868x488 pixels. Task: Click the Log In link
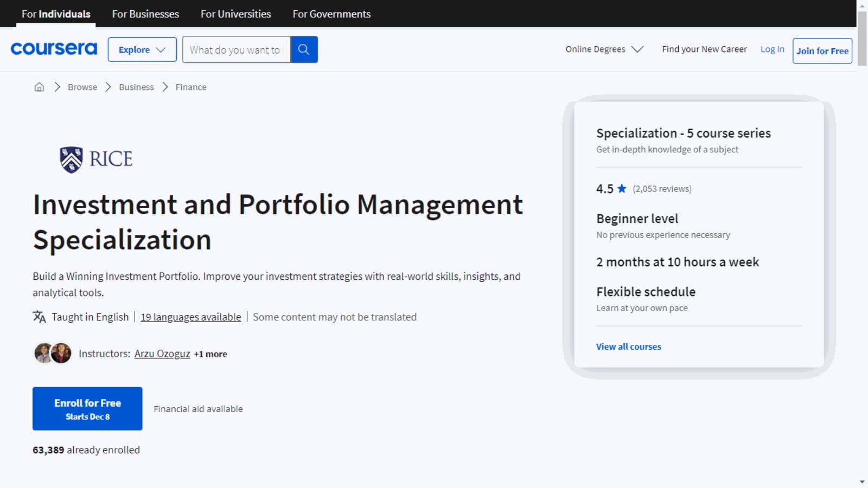click(x=772, y=49)
